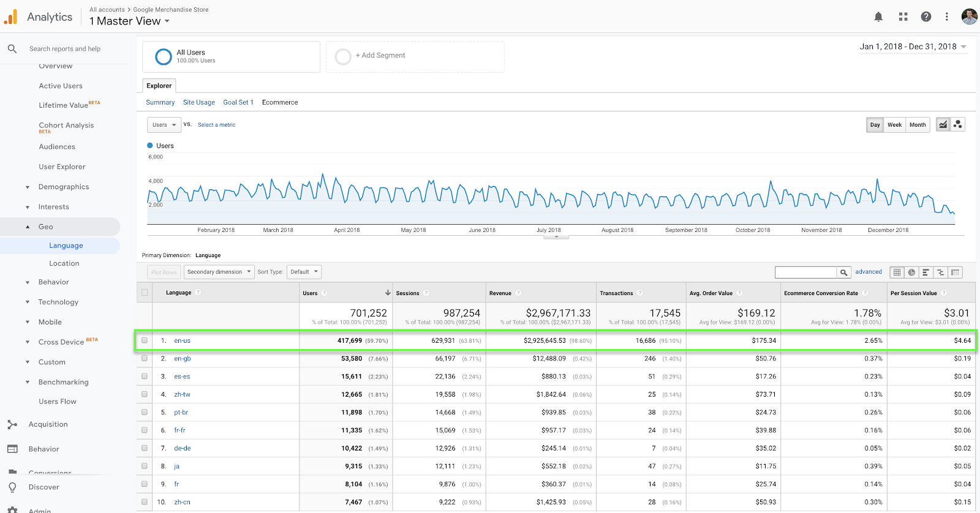The height and width of the screenshot is (513, 980).
Task: Switch to the comparison view icon
Action: [941, 272]
